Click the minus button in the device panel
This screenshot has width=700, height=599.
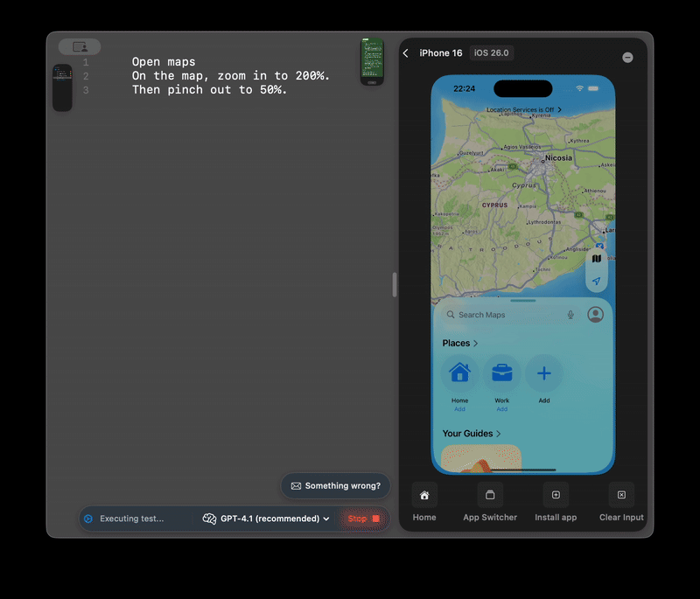627,57
